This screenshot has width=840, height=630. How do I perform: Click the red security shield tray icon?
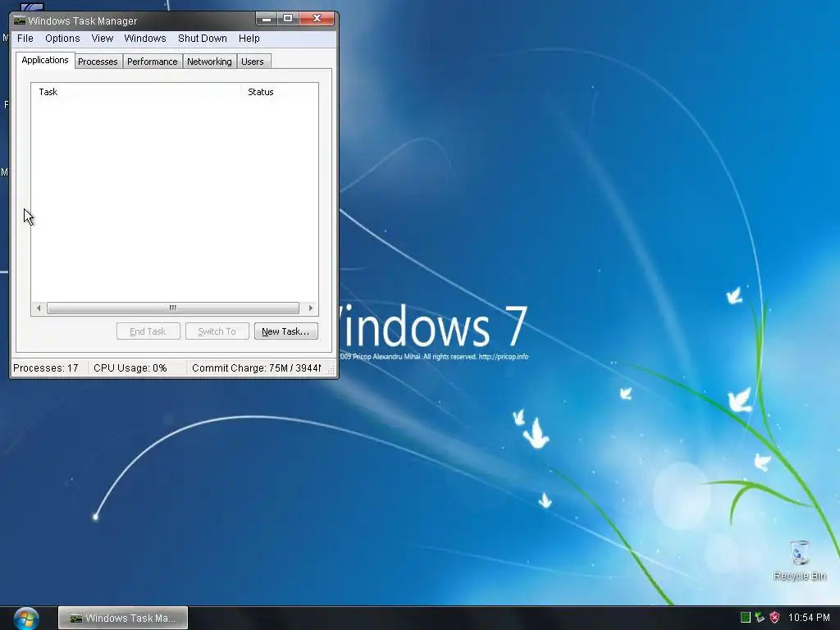point(774,617)
